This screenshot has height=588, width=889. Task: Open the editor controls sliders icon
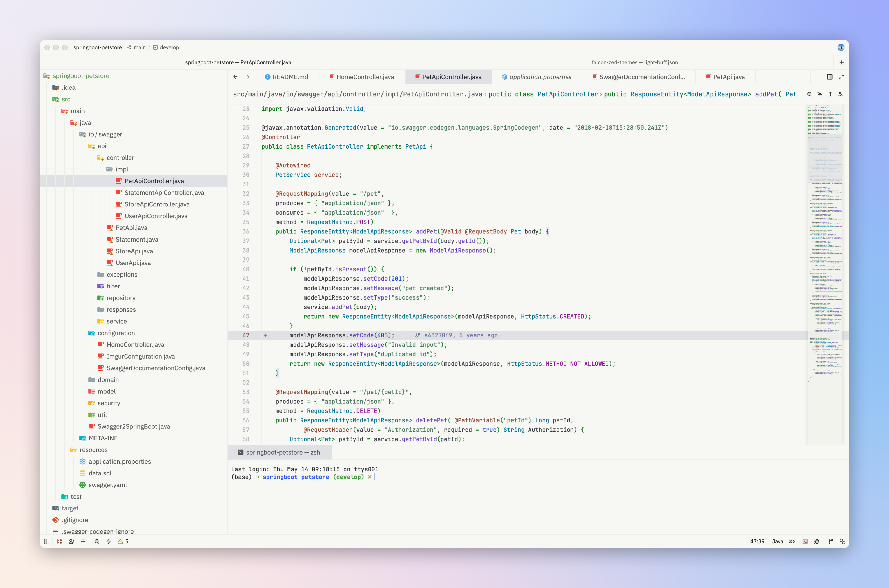841,95
